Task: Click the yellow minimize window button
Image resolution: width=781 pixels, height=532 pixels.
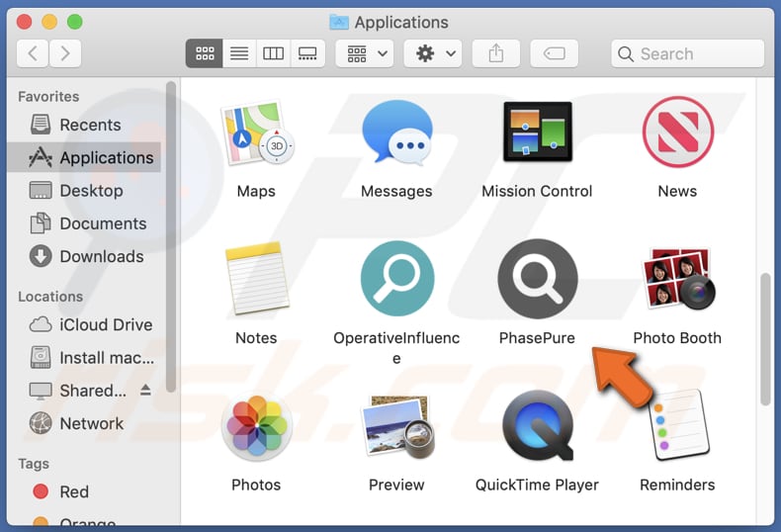Action: click(x=49, y=22)
